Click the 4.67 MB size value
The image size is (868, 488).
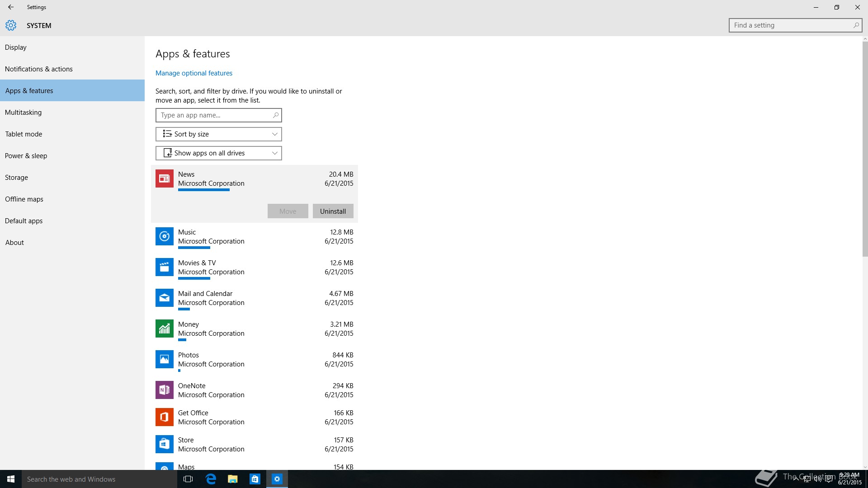tap(341, 294)
